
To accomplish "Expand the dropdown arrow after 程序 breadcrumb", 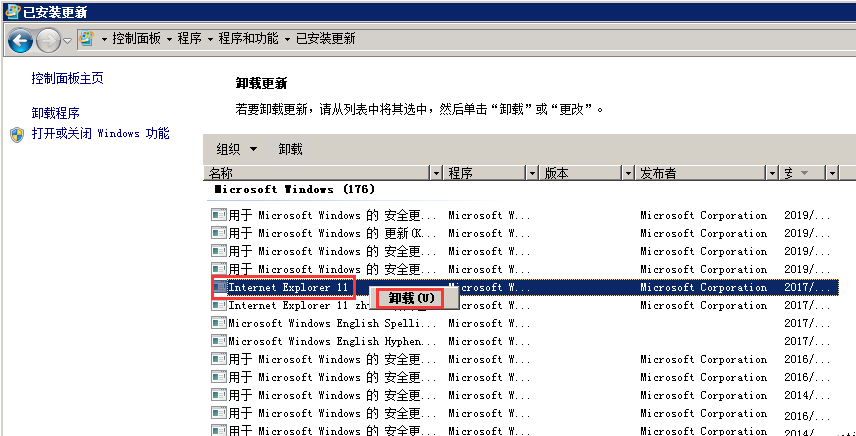I will 210,39.
